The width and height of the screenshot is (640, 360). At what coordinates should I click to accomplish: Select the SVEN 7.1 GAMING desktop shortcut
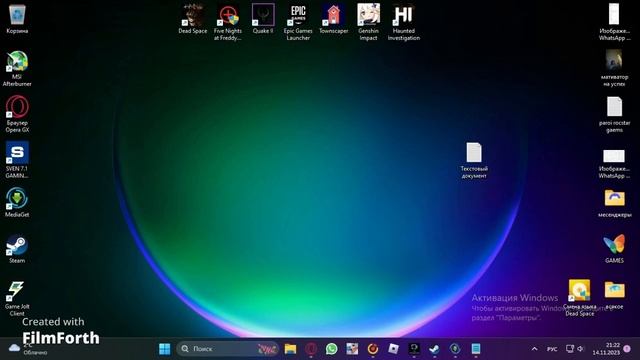point(17,160)
